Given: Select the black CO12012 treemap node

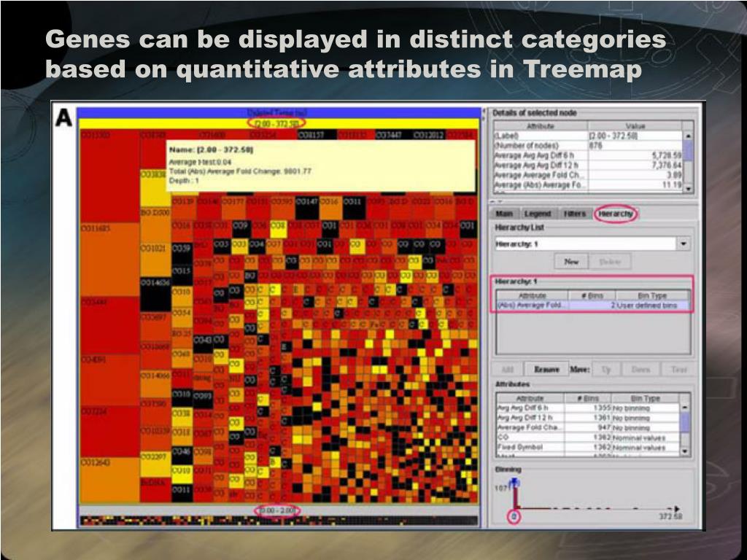Looking at the screenshot, I should pos(429,135).
